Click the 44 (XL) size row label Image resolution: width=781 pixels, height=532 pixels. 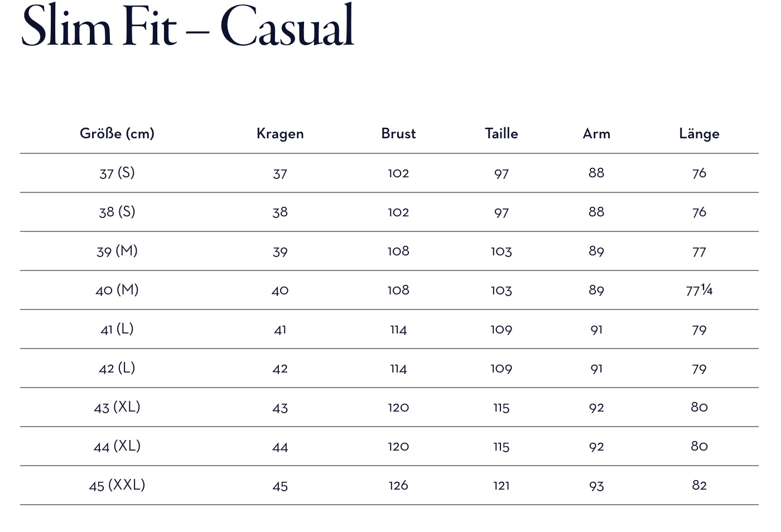pos(117,446)
